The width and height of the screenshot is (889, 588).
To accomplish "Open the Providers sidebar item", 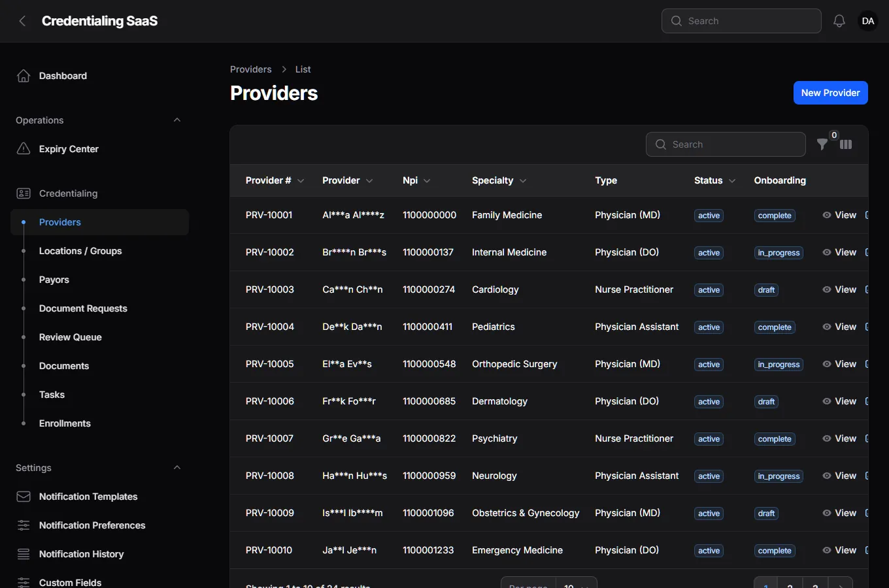I will click(x=99, y=222).
